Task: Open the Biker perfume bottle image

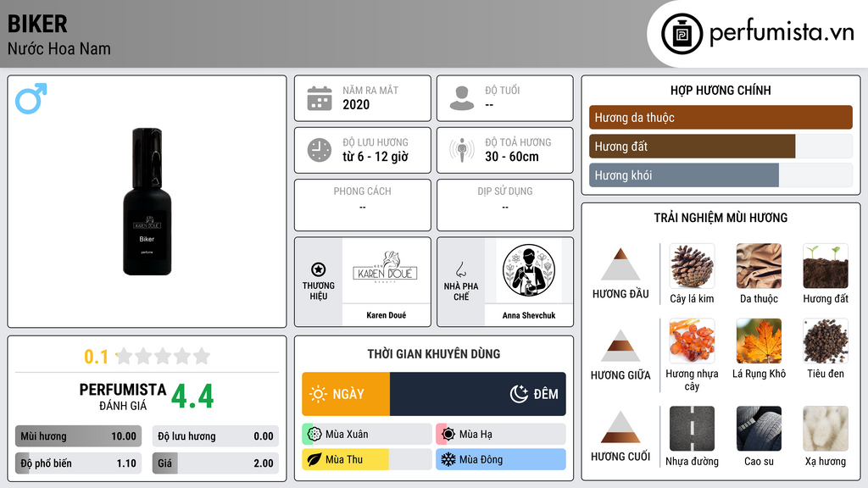Action: coord(147,202)
